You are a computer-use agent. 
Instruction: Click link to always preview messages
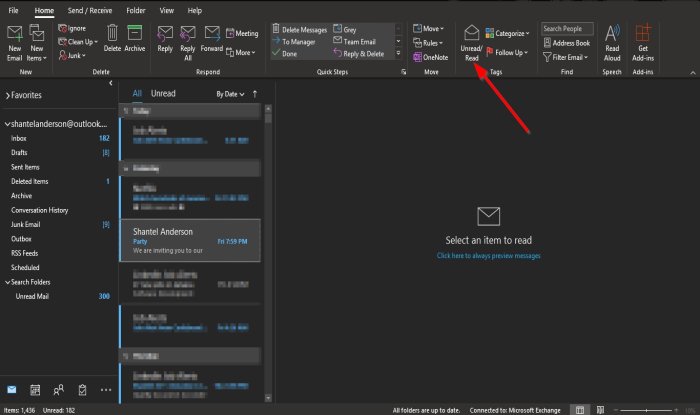click(488, 256)
